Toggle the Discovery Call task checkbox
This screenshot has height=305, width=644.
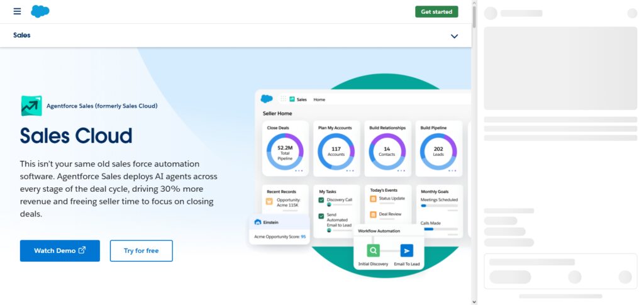(x=321, y=200)
